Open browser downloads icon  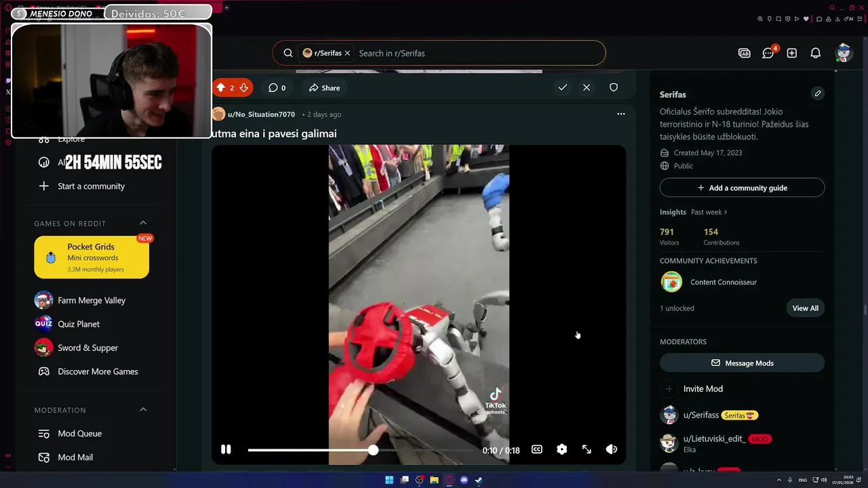838,19
